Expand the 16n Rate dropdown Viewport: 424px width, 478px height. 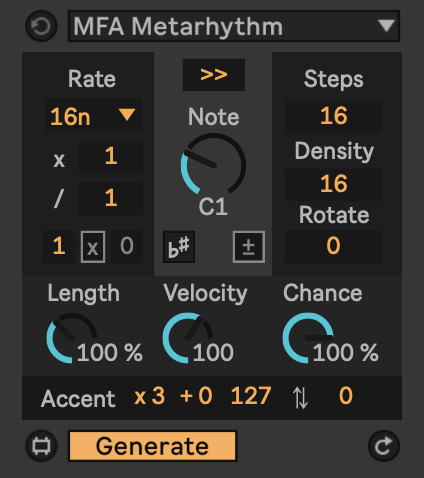[x=93, y=115]
